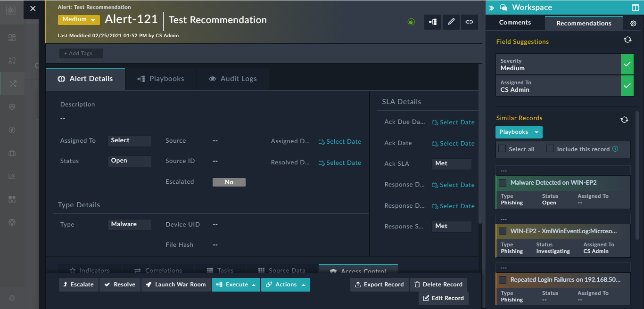Select date for Ack Due Date

tap(453, 122)
